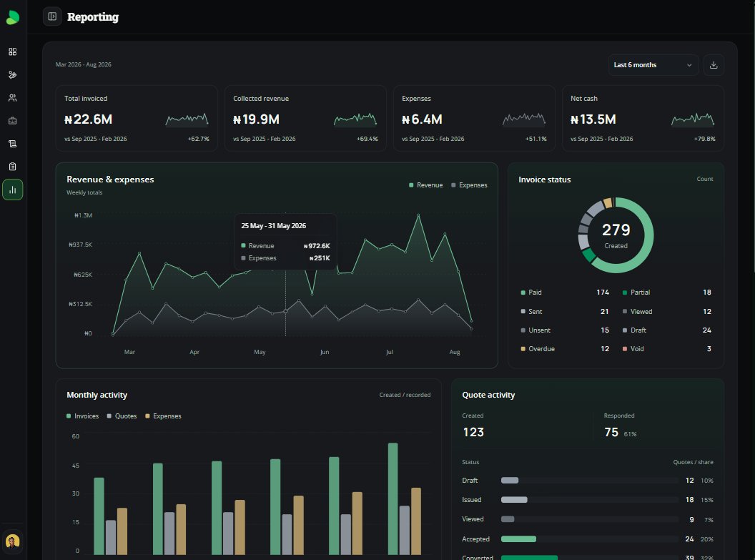Click the Created 123 value in Quote activity
This screenshot has height=560, width=755.
[473, 432]
